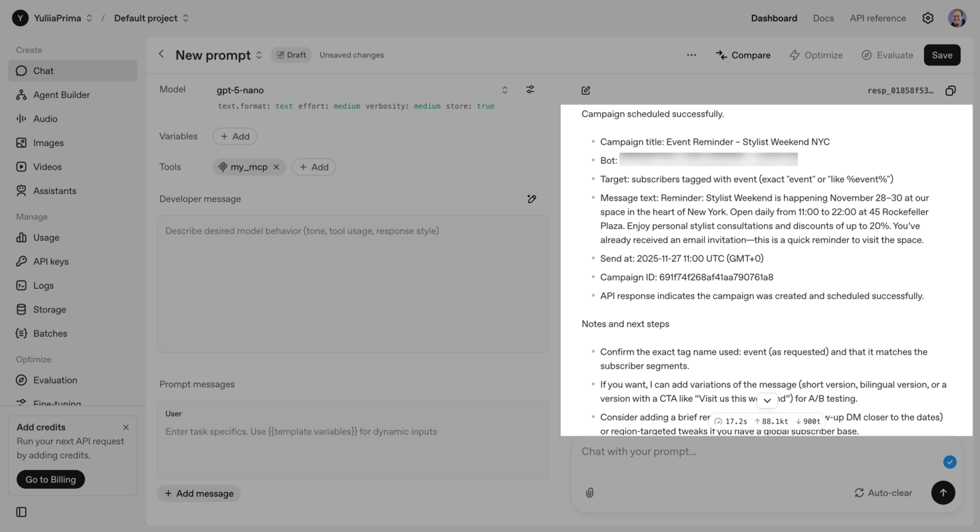Remove my_mcp tool from Tools

[x=276, y=167]
